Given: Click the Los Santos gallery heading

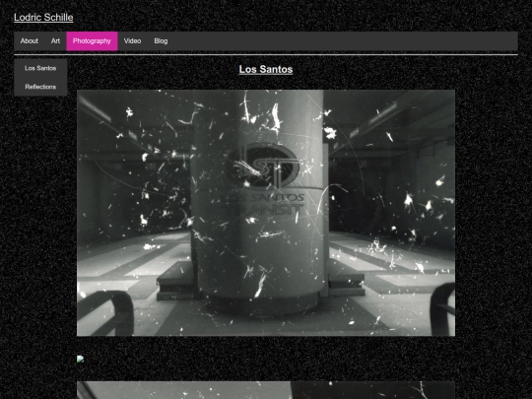Looking at the screenshot, I should (266, 69).
